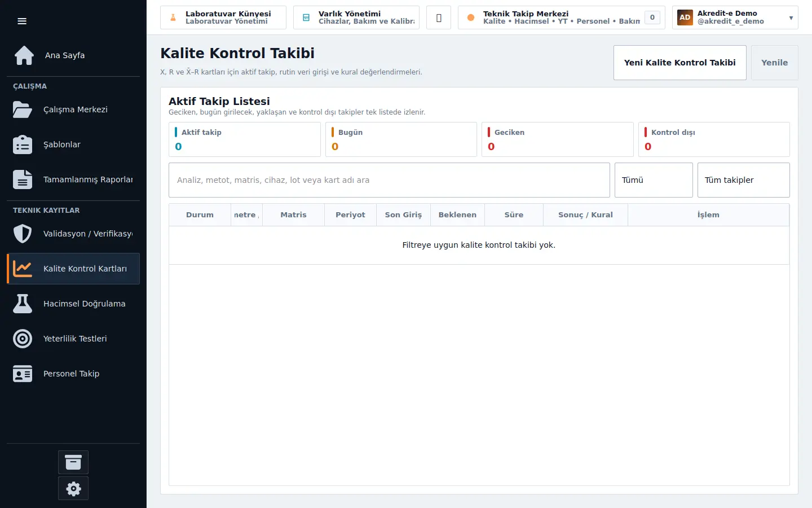Open Personel Takip page link

pos(73,374)
